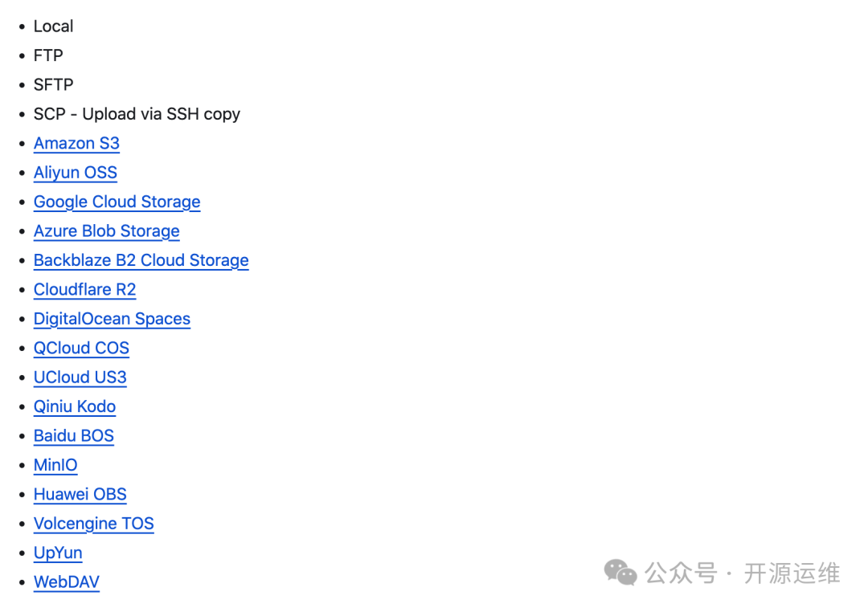Visit the MinIO link

[x=55, y=465]
